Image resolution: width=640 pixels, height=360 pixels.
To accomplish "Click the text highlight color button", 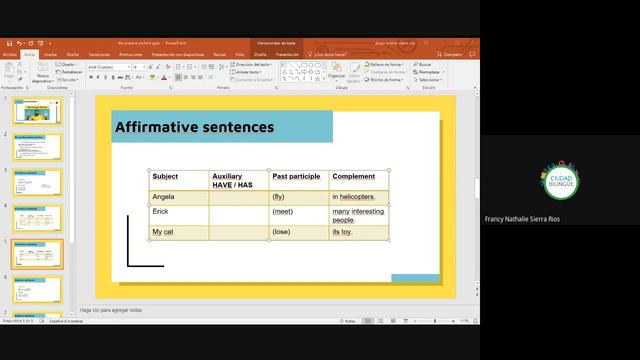I will (x=153, y=77).
